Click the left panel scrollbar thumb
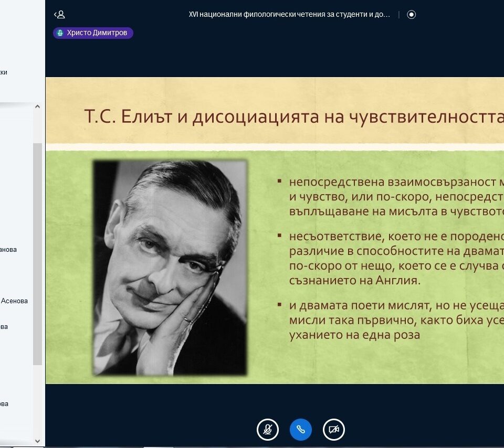Viewport: 504px width, 448px height. pos(37,252)
